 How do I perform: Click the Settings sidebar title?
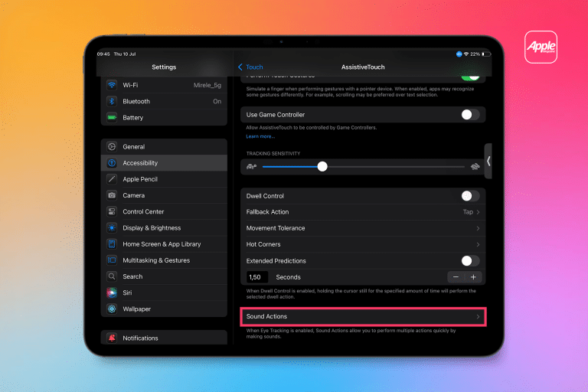tap(164, 67)
